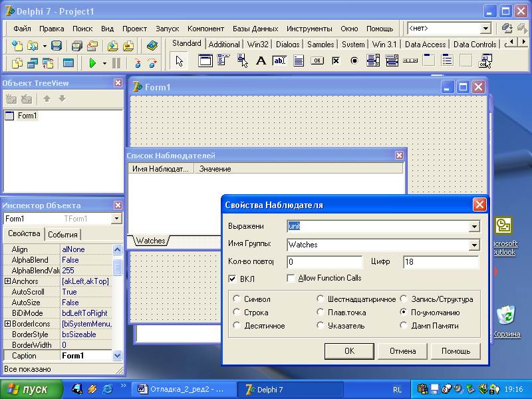Open the Имя Группы dropdown arrow
Viewport: 532px width, 399px height.
[x=474, y=245]
